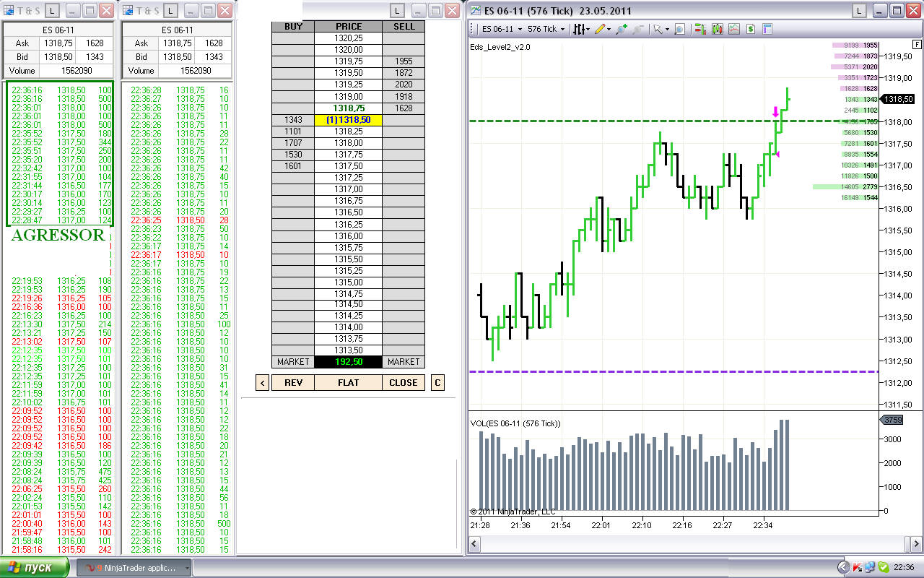The height and width of the screenshot is (578, 924).
Task: Click the 1313,50 price row in DOM
Action: pyautogui.click(x=349, y=350)
